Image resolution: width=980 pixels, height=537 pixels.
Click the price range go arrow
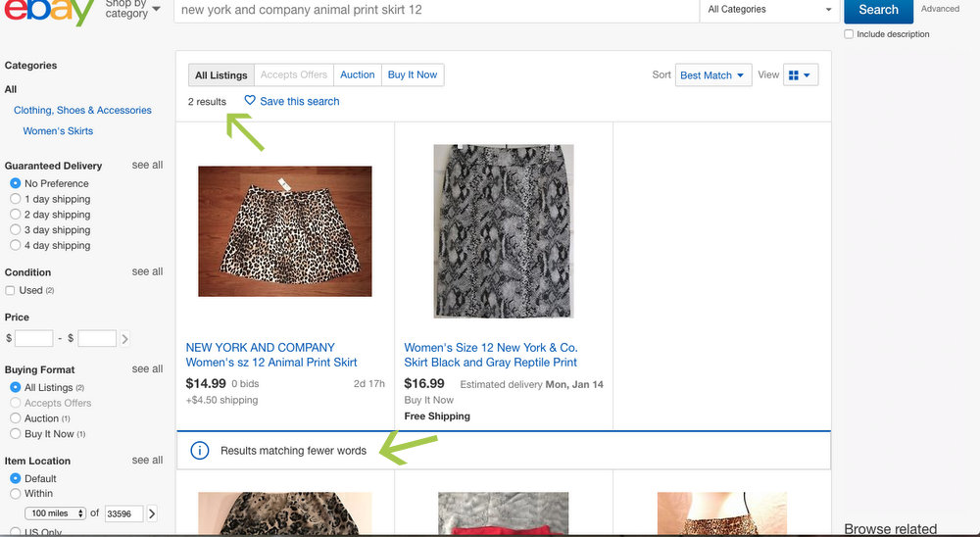[125, 339]
